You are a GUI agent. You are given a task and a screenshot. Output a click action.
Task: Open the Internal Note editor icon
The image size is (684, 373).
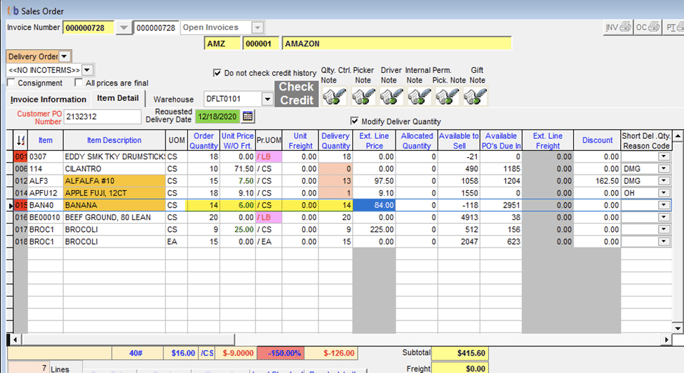pos(419,96)
